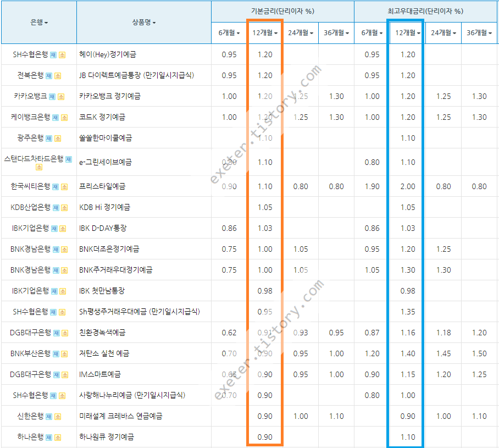This screenshot has height=448, width=499.
Task: Click the 소 badge next to BNK부산은행
Action: click(x=64, y=354)
